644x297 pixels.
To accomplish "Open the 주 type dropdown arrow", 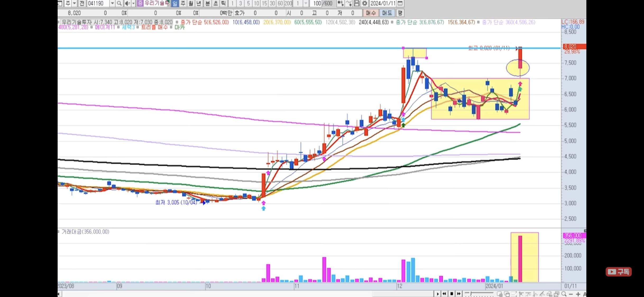I will [75, 3].
